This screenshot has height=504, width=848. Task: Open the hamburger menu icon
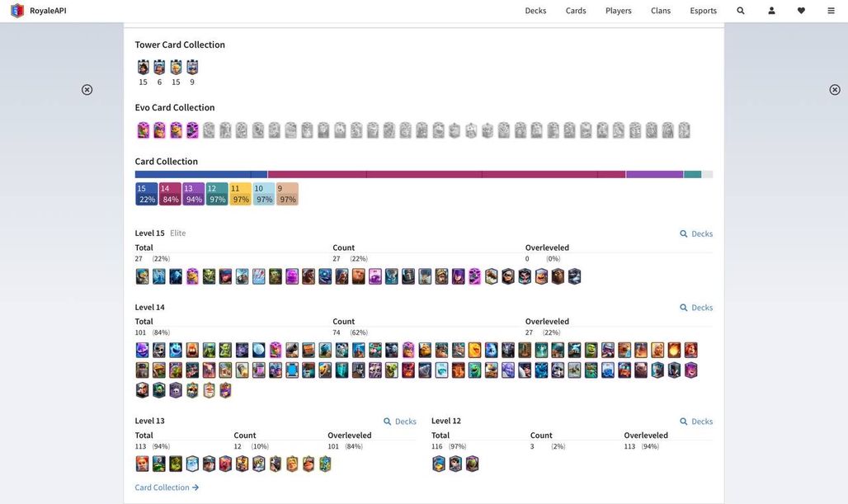pyautogui.click(x=831, y=11)
